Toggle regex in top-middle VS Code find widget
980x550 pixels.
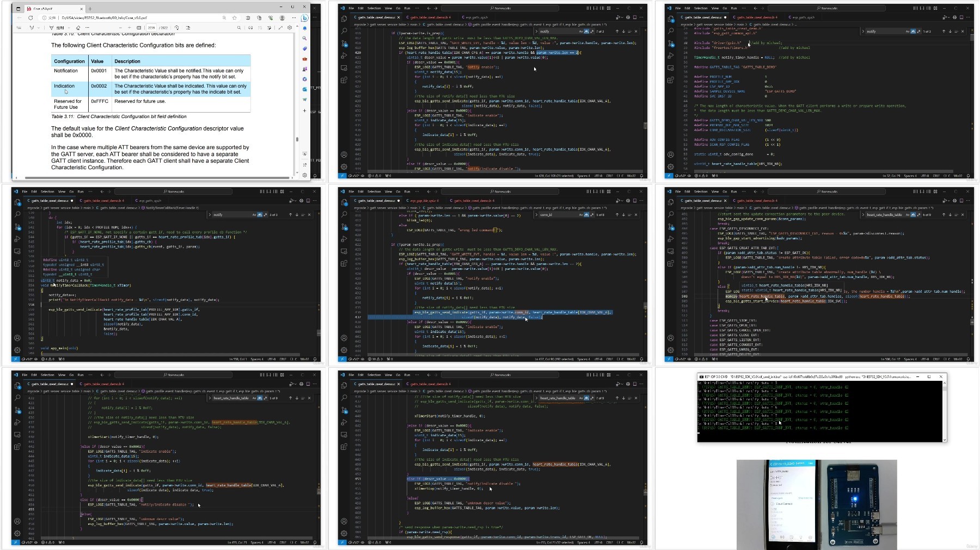point(592,32)
